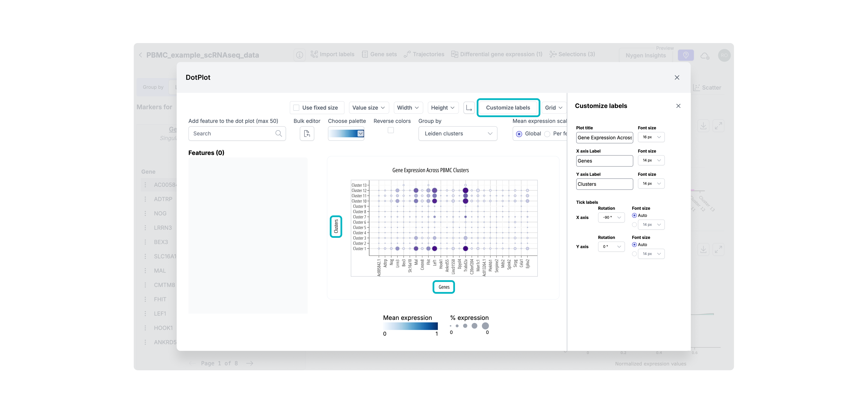Screen dimensions: 868x413
Task: Click the purple lightbulb insights icon
Action: pos(685,55)
